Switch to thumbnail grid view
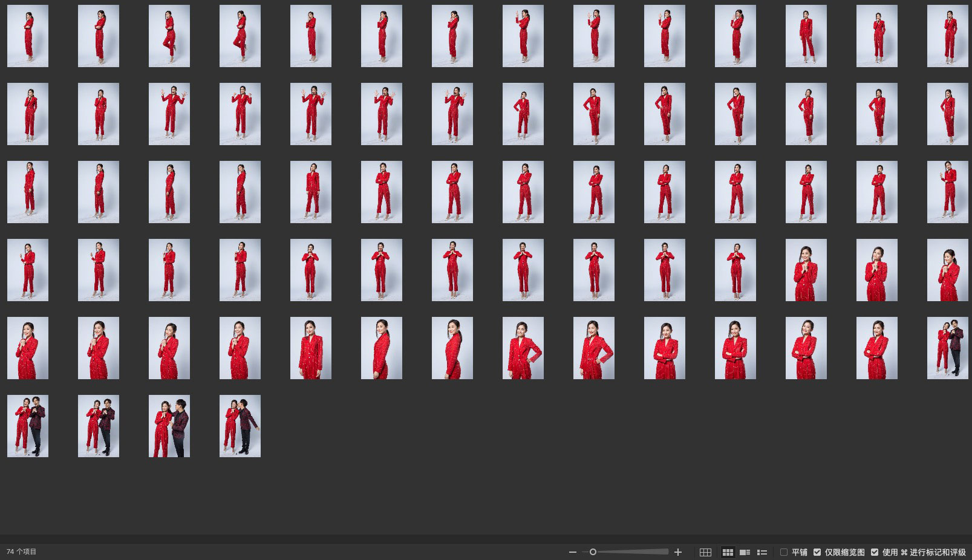 pos(728,552)
